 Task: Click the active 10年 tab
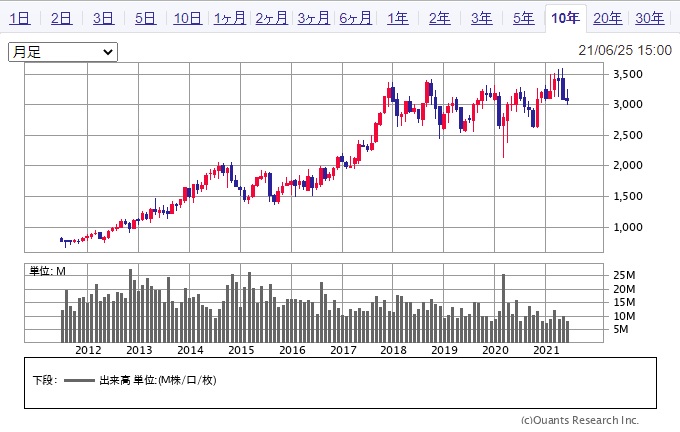pyautogui.click(x=566, y=18)
